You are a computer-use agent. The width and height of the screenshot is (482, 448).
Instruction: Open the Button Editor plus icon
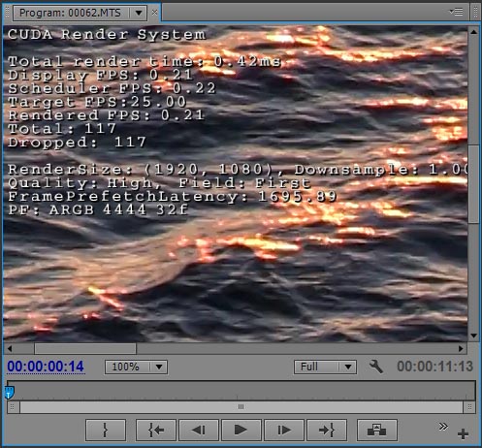point(463,433)
